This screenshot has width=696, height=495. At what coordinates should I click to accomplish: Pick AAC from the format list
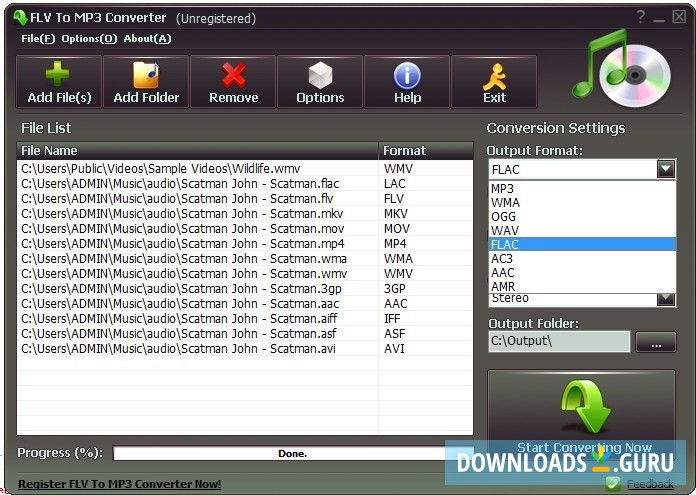pos(582,272)
